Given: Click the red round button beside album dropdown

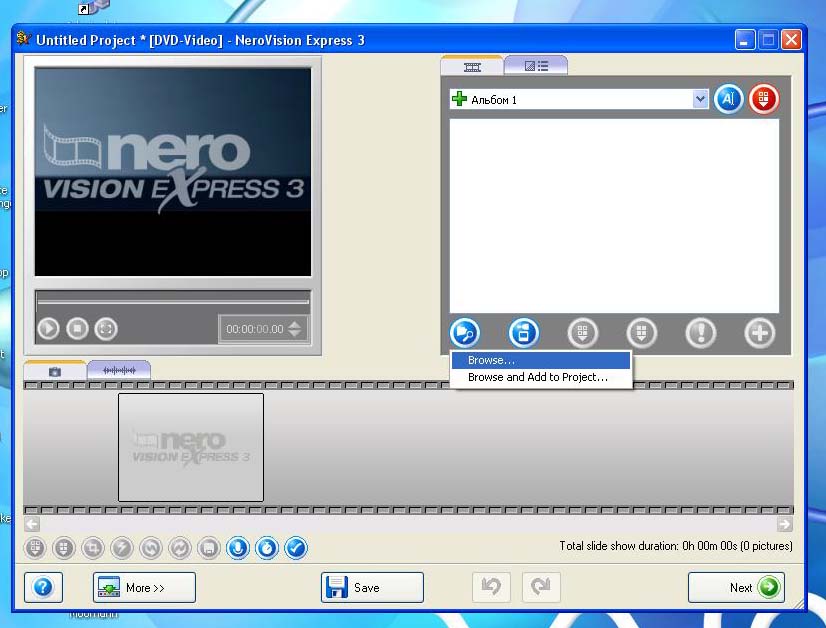Looking at the screenshot, I should coord(764,99).
